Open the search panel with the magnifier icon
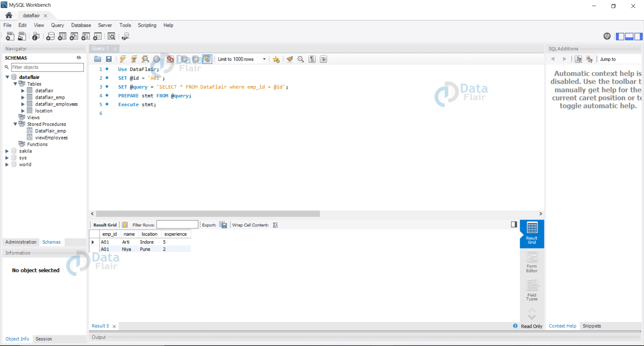The height and width of the screenshot is (346, 644). coord(301,59)
